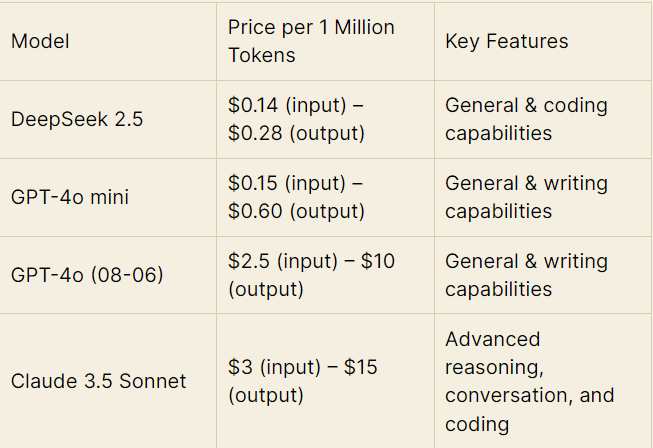Select the DeepSeek 2.5 model name
Image resolution: width=653 pixels, height=448 pixels.
tap(77, 119)
